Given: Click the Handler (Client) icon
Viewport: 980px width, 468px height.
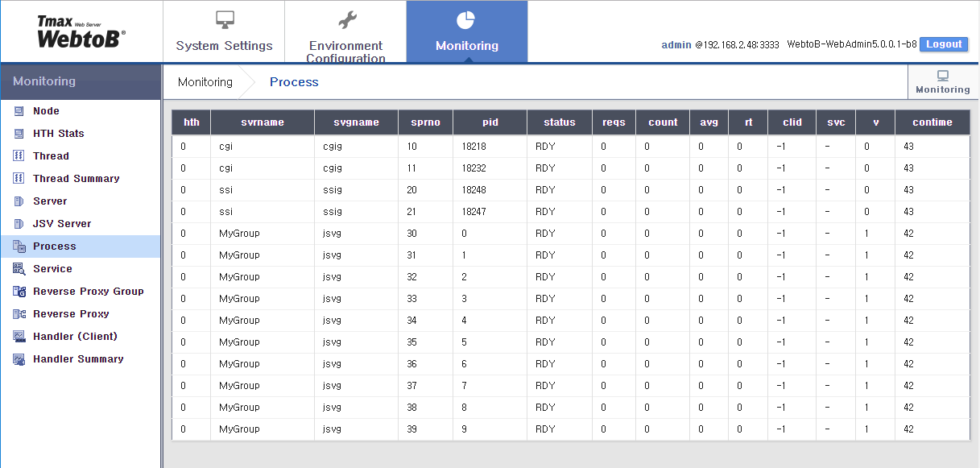Looking at the screenshot, I should (19, 337).
